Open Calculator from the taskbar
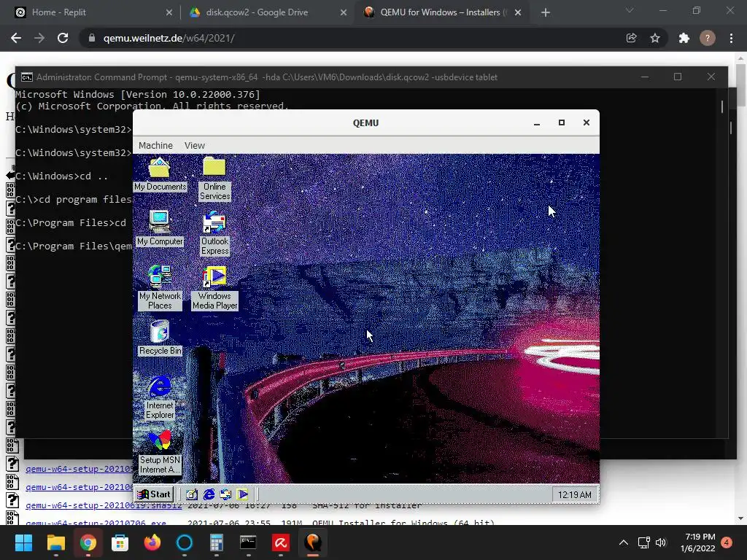This screenshot has width=747, height=560. coord(216,542)
